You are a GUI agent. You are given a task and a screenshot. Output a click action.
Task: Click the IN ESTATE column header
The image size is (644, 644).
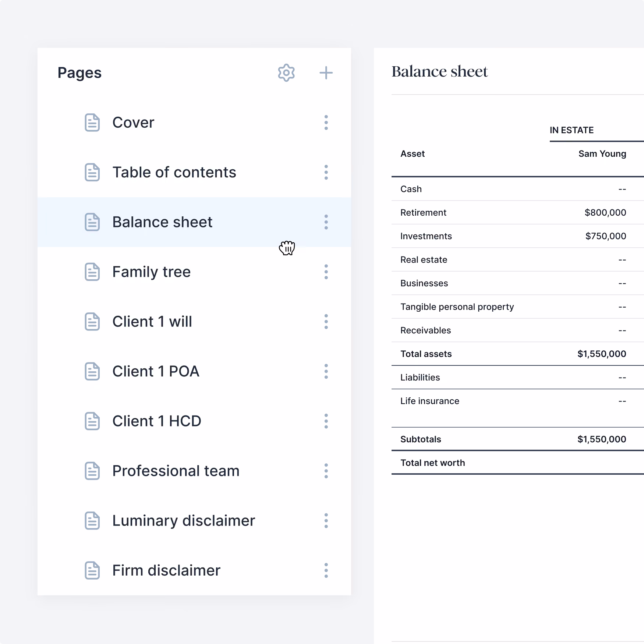point(572,130)
